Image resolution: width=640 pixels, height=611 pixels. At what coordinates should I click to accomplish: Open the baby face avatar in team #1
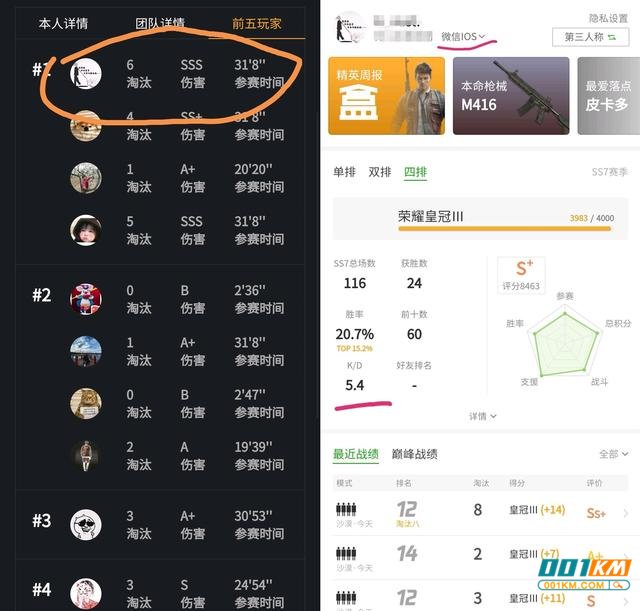[86, 230]
